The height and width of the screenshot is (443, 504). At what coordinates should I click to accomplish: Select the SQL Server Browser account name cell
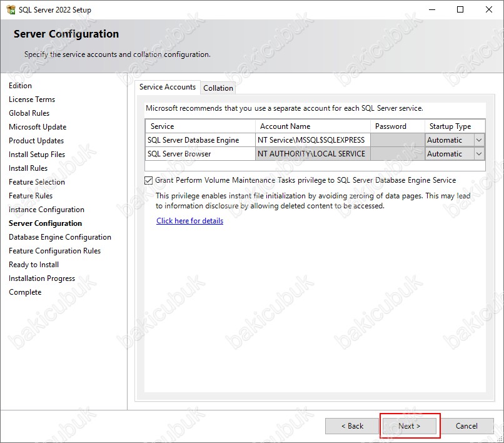click(313, 154)
